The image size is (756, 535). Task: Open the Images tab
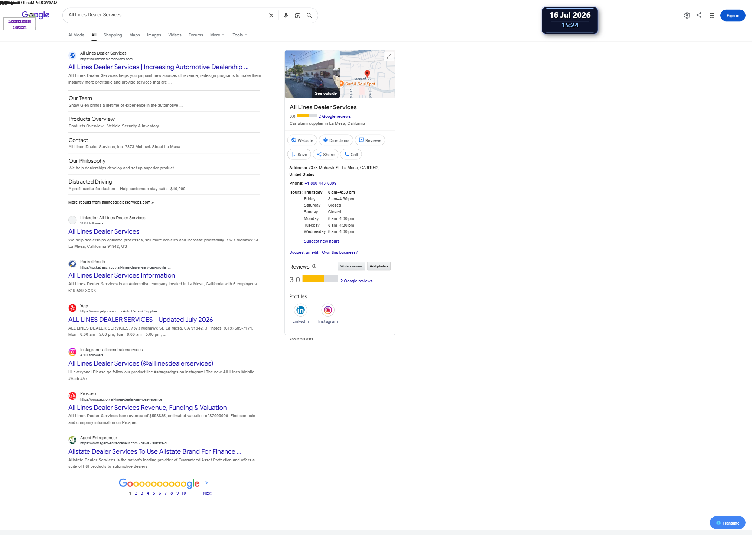[154, 35]
